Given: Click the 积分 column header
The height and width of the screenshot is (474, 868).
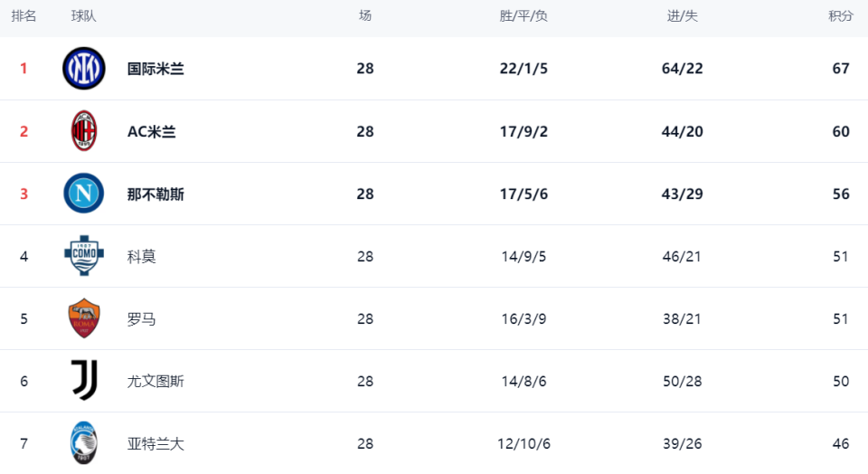Looking at the screenshot, I should point(840,16).
